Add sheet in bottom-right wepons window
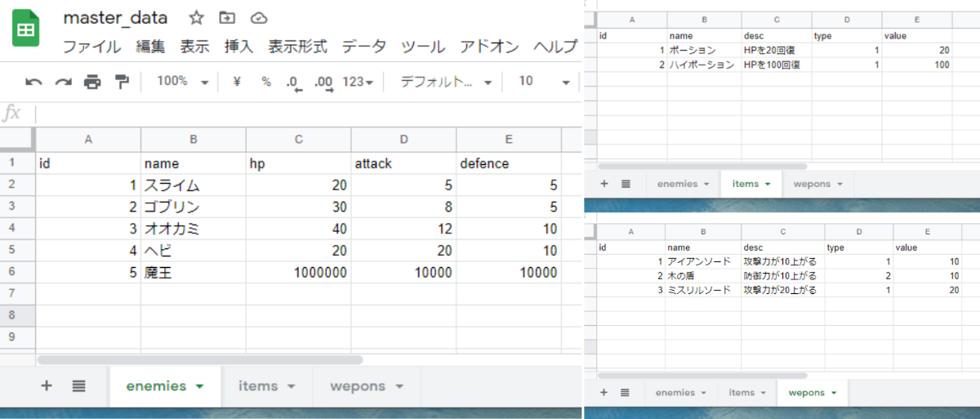Screen dimensions: 980x419 pos(604,393)
